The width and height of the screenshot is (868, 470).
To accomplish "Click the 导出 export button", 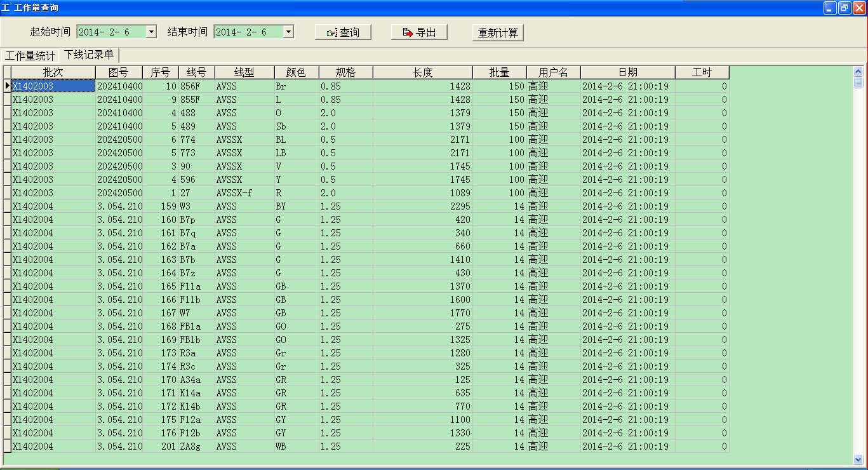I will [x=419, y=32].
